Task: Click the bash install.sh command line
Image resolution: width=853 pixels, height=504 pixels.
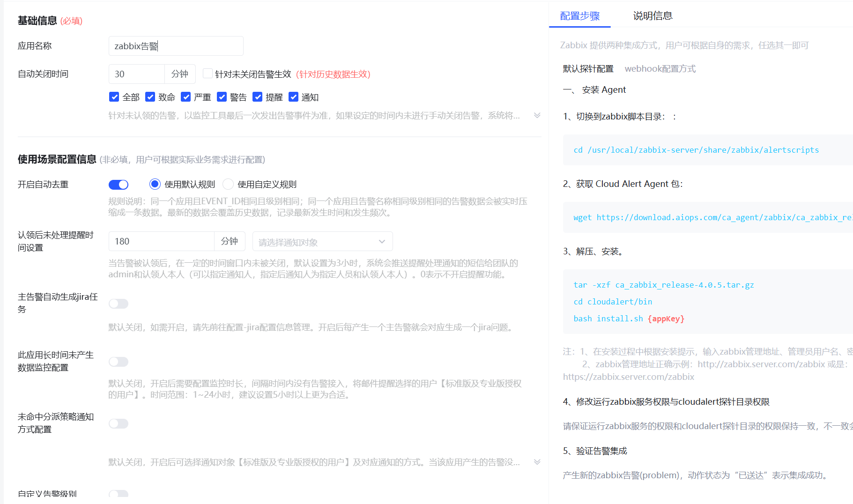Action: (x=629, y=319)
